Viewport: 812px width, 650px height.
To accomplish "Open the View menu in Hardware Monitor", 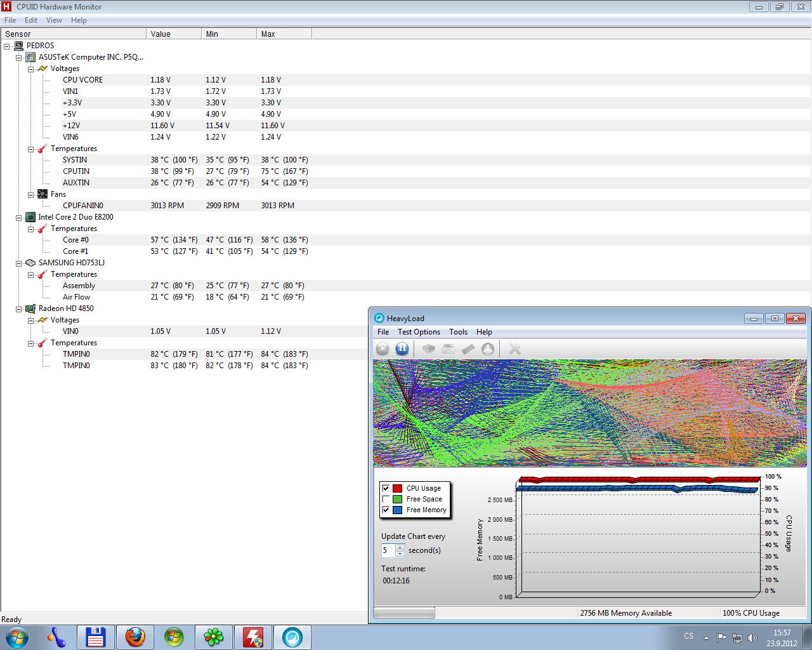I will click(54, 20).
